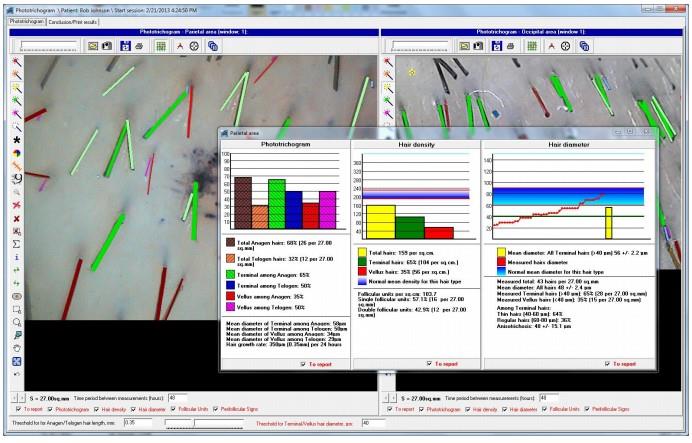This screenshot has width=692, height=443.
Task: Open the blue info icon in left toolbar
Action: pyautogui.click(x=16, y=257)
